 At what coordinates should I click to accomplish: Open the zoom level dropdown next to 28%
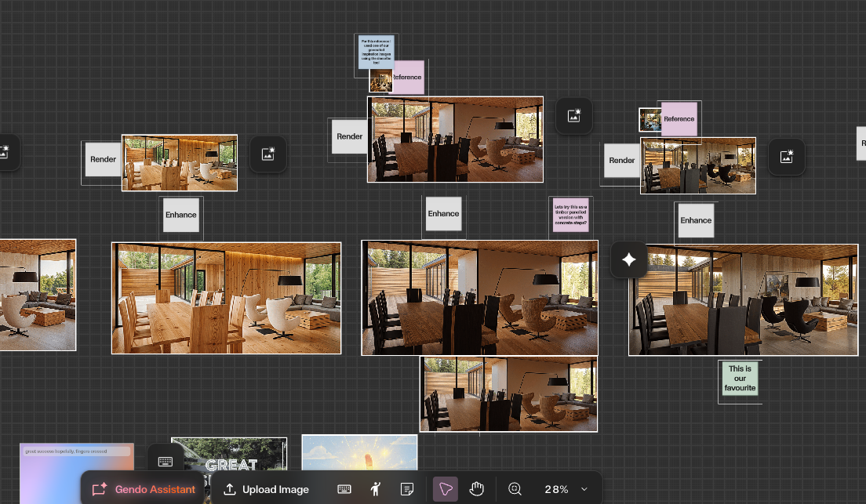click(584, 488)
